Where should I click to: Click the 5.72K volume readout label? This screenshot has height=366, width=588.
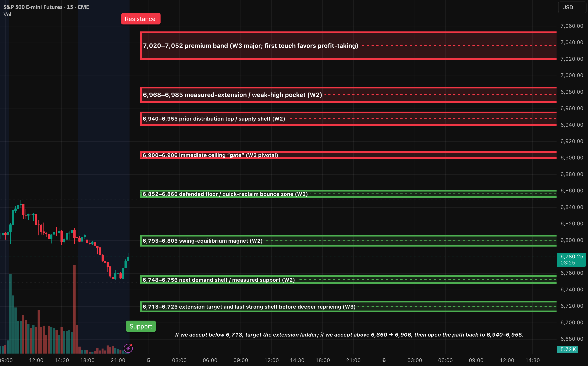pyautogui.click(x=568, y=349)
